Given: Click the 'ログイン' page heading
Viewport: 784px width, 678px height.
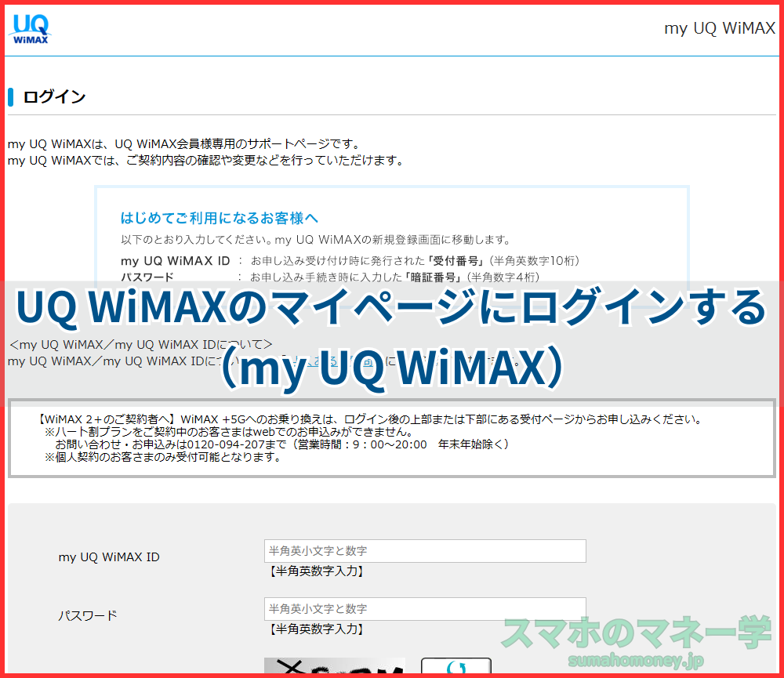Looking at the screenshot, I should coord(54,96).
